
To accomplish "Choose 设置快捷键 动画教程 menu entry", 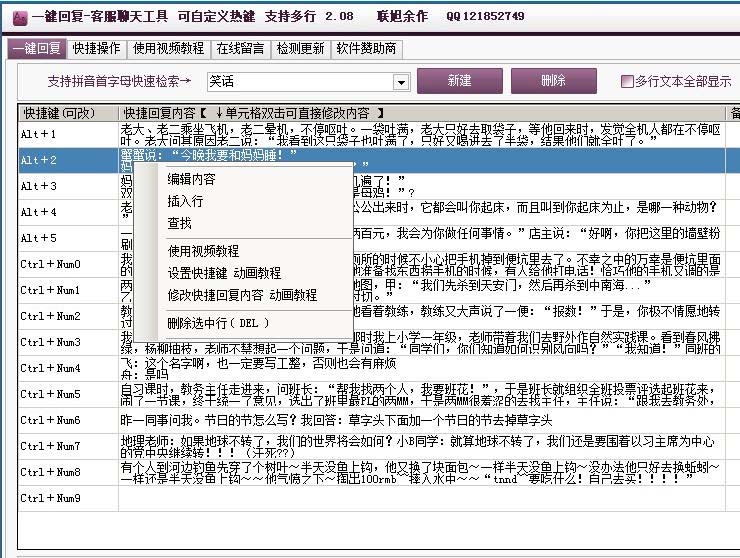I will point(224,273).
